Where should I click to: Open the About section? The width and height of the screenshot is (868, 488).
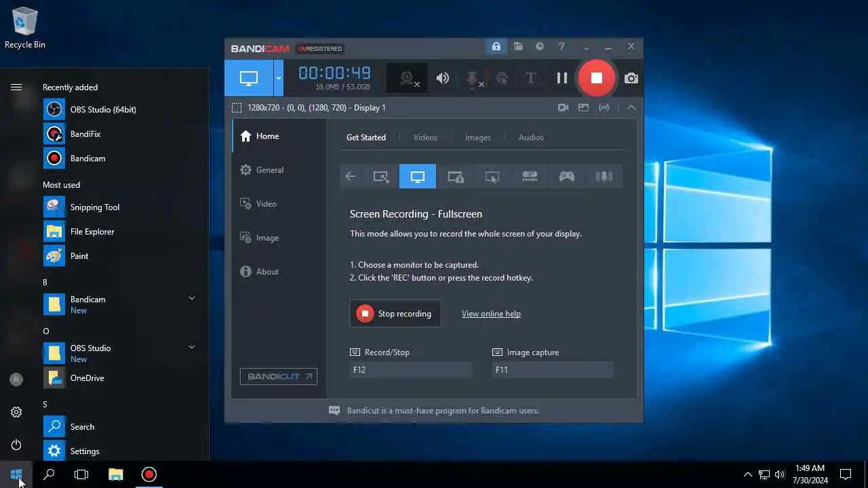279,272
